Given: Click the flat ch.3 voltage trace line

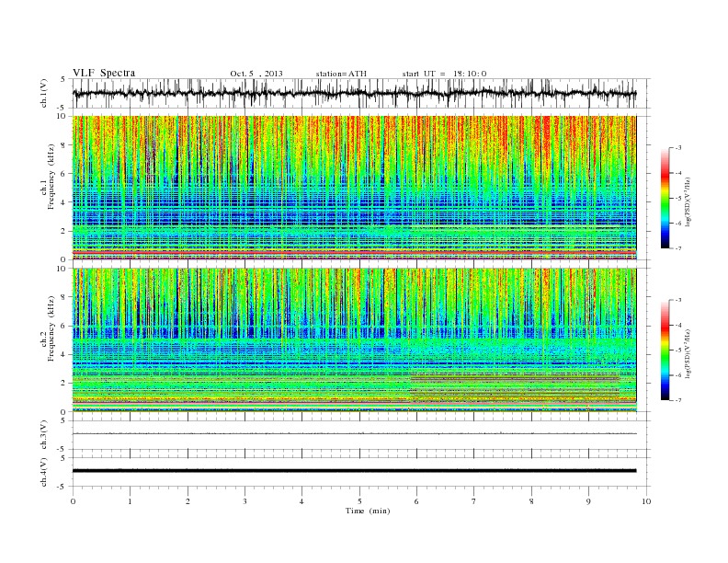Looking at the screenshot, I should pos(354,434).
